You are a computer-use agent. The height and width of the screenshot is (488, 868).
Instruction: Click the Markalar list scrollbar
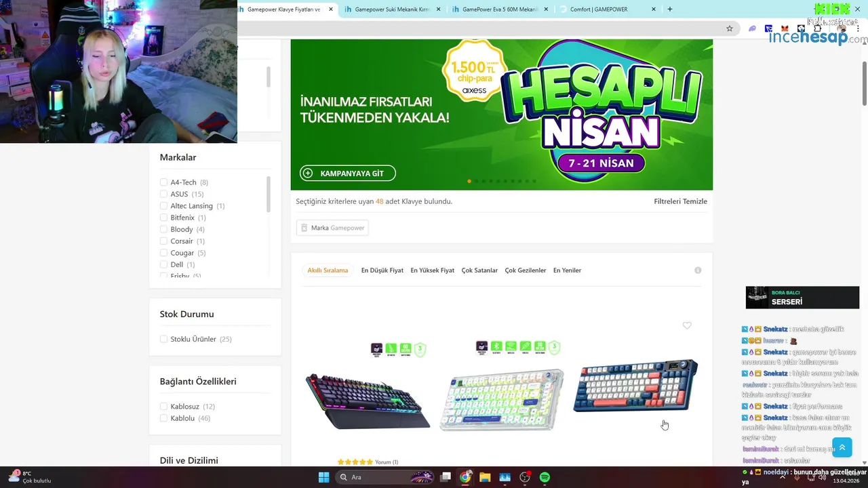pyautogui.click(x=268, y=195)
